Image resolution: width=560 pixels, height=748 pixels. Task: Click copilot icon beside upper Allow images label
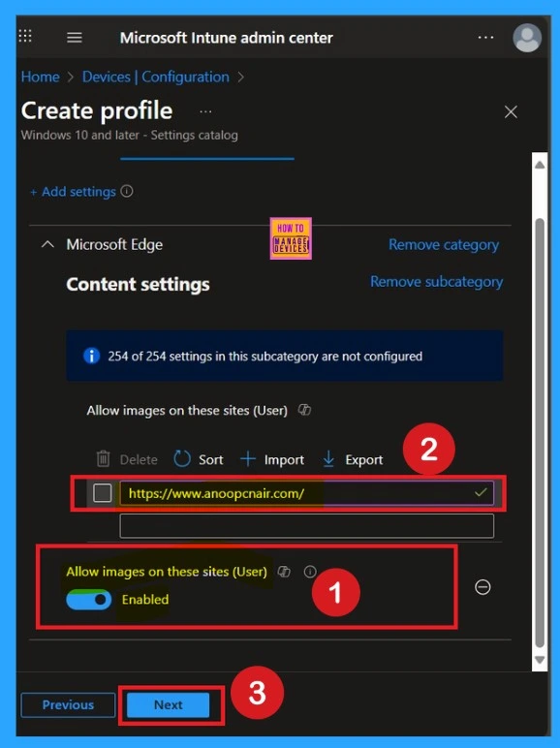click(x=304, y=410)
